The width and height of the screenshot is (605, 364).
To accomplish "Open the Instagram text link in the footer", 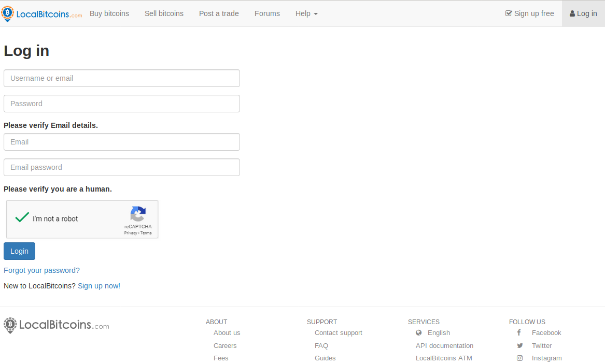I will pos(547,358).
